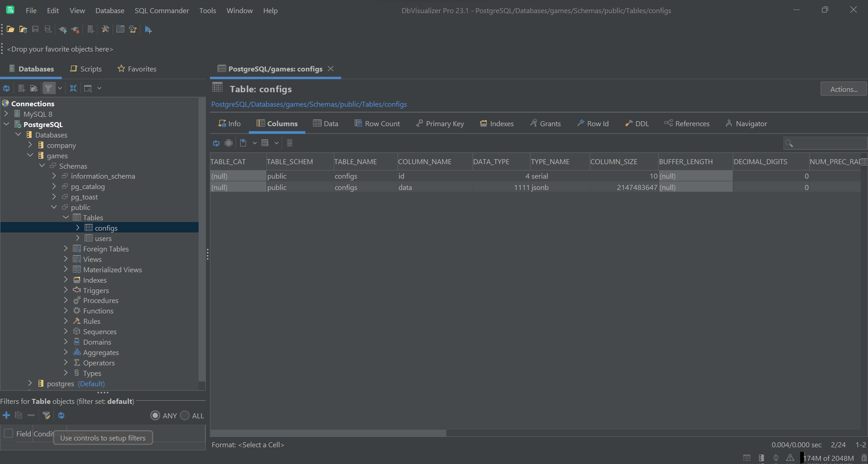Select the postgres (Default) database
The width and height of the screenshot is (868, 464).
tap(76, 384)
